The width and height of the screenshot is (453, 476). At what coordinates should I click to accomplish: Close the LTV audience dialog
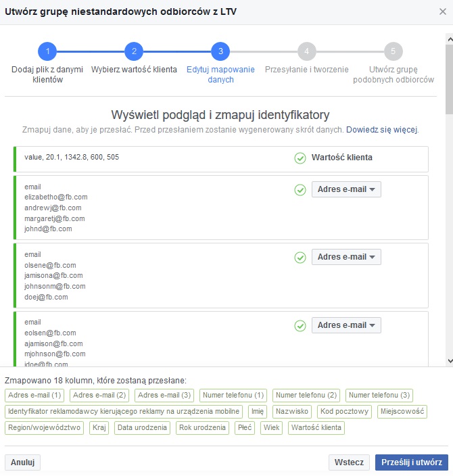[x=442, y=12]
